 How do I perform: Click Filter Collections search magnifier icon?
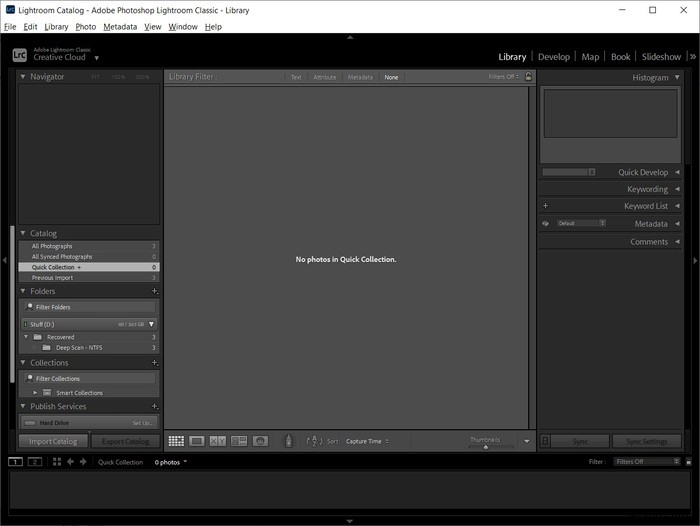click(29, 378)
